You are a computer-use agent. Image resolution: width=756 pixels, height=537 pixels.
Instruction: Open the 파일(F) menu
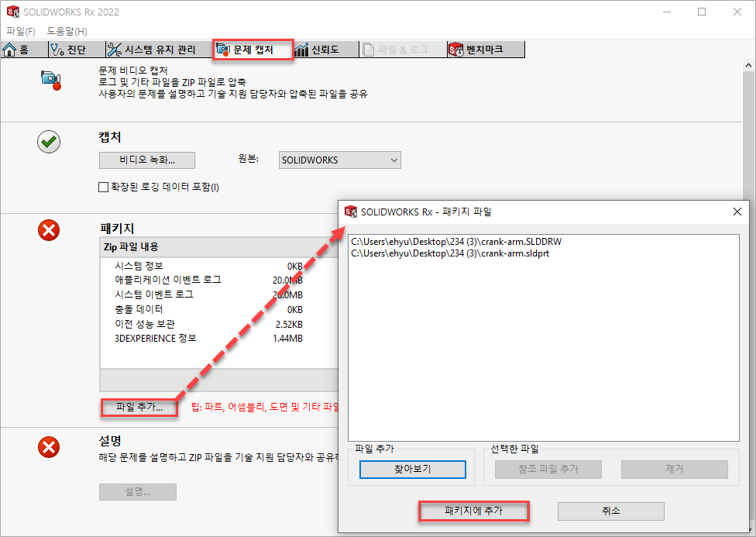21,31
